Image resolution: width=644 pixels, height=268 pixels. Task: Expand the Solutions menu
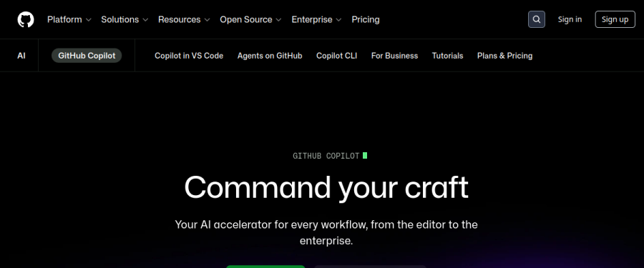125,19
